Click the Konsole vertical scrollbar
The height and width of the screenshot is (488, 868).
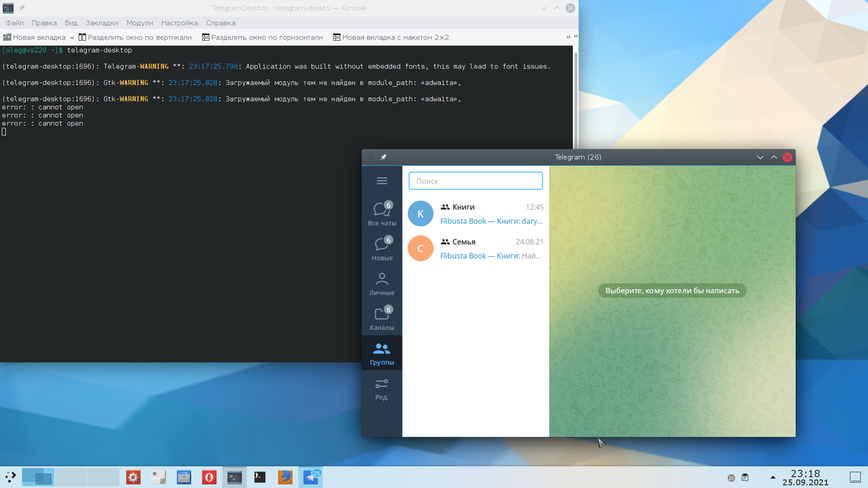pyautogui.click(x=576, y=203)
